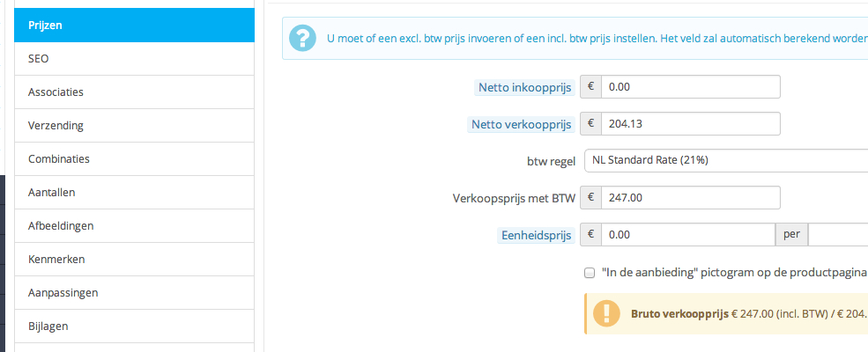This screenshot has width=868, height=352.
Task: Enable the "In de aanbieding" checkbox
Action: 589,273
